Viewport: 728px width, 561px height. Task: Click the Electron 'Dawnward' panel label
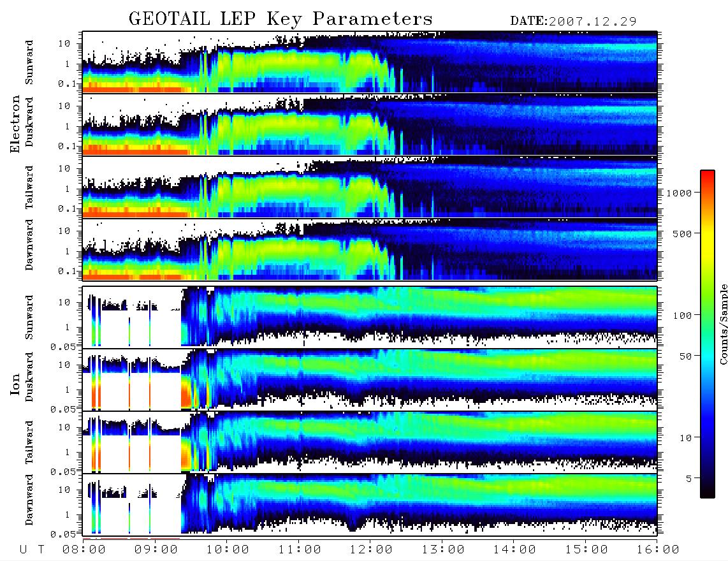[29, 245]
